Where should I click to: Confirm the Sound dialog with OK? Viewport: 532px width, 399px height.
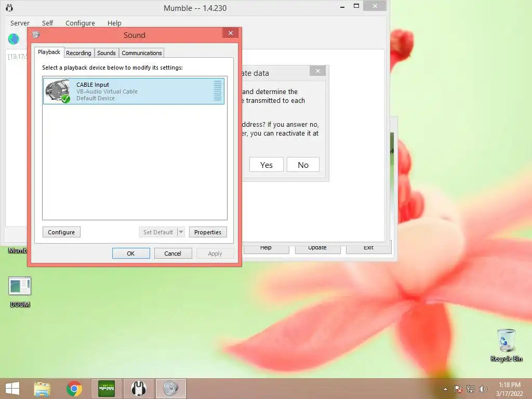[131, 254]
